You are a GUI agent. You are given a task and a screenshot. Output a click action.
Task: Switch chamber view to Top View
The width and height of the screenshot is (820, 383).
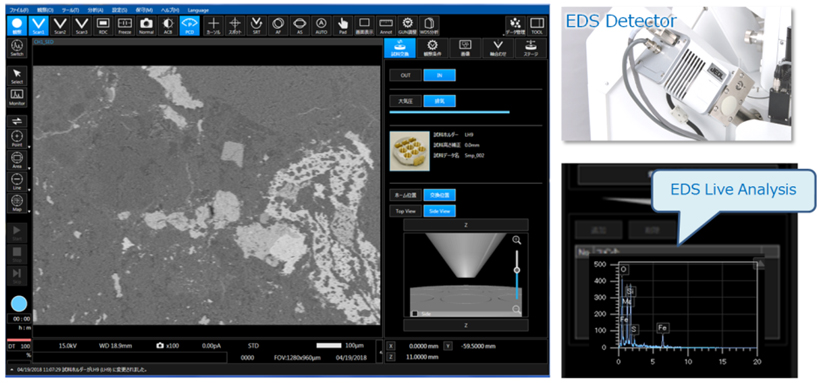click(x=405, y=211)
